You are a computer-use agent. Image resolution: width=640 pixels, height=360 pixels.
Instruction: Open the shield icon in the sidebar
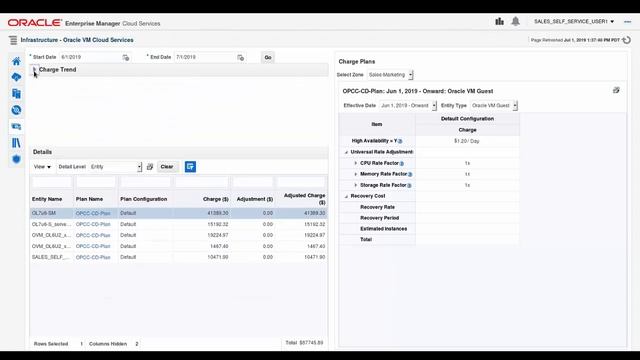coord(16,159)
